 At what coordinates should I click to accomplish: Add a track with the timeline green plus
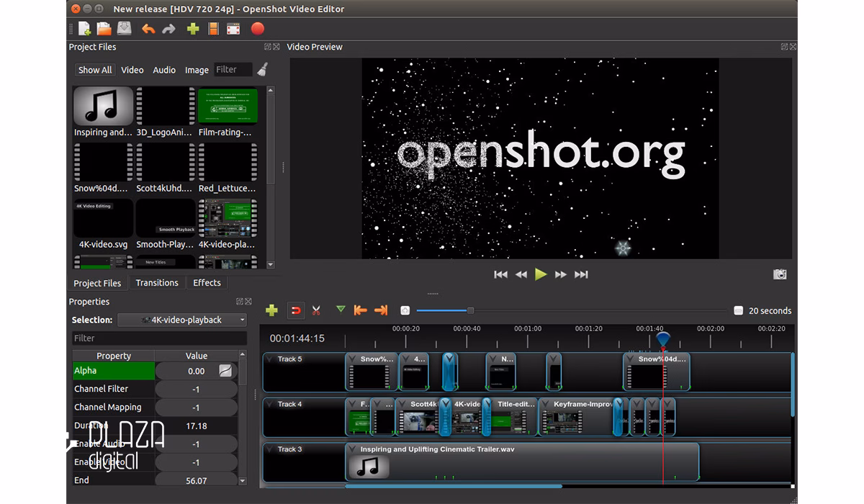coord(271,310)
